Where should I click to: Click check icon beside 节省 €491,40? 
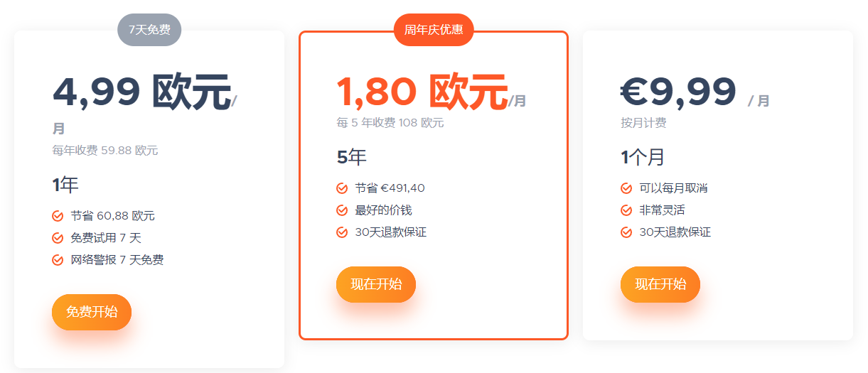[x=342, y=188]
